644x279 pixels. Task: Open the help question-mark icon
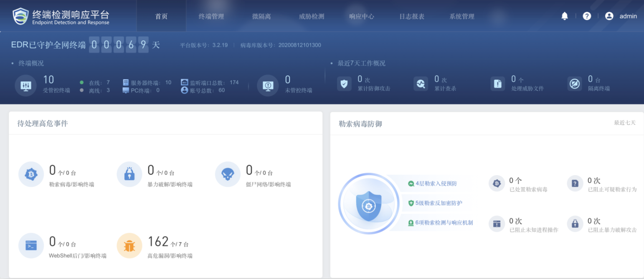[x=587, y=16]
